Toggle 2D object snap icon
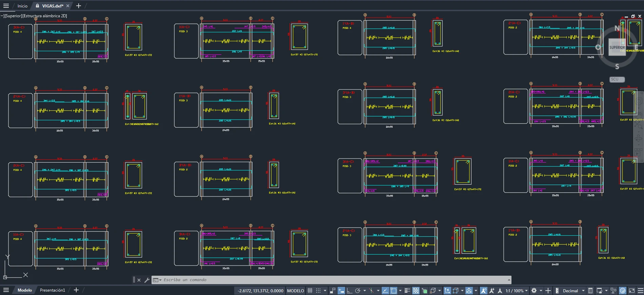 point(394,291)
